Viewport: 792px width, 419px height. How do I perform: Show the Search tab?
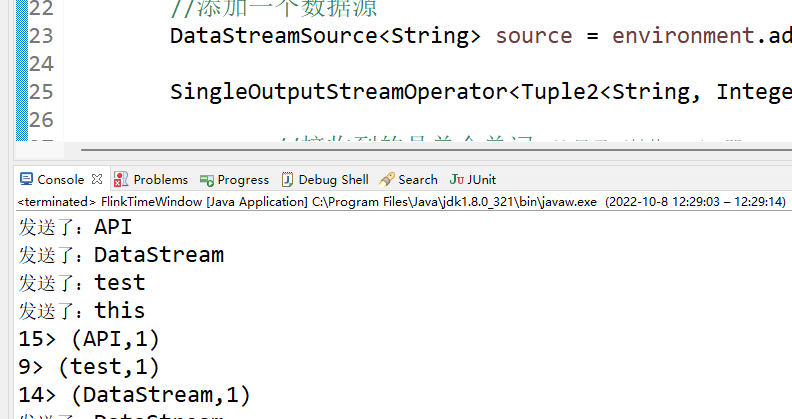click(417, 180)
